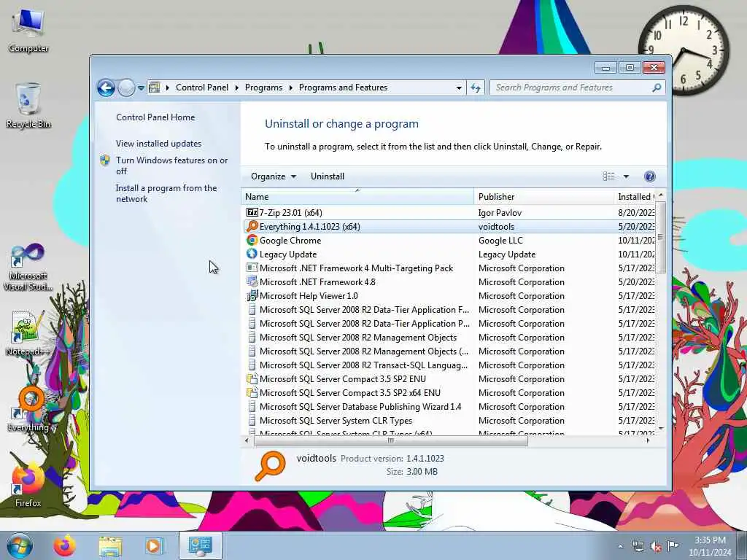Sort by the Publisher column header

tap(544, 197)
